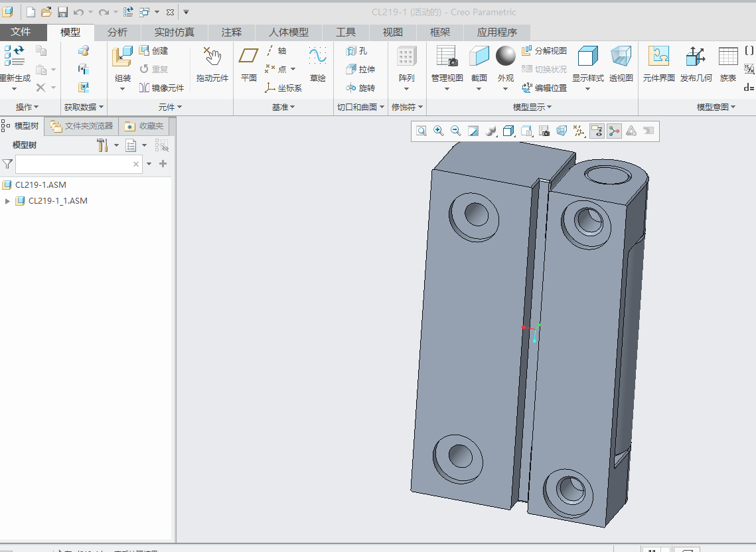The width and height of the screenshot is (756, 552).
Task: Open the 基准 group dropdown
Action: pos(283,107)
